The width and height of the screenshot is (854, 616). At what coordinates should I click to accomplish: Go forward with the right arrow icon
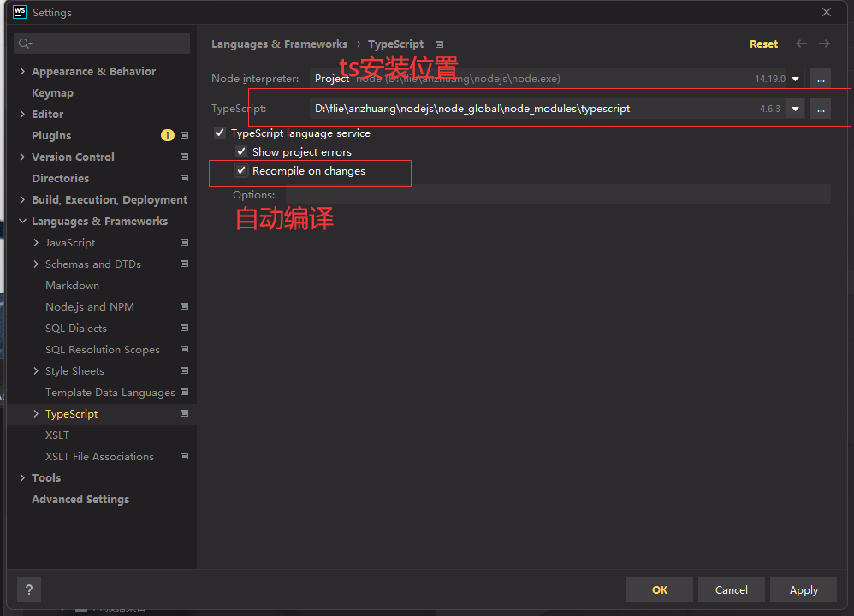click(824, 44)
